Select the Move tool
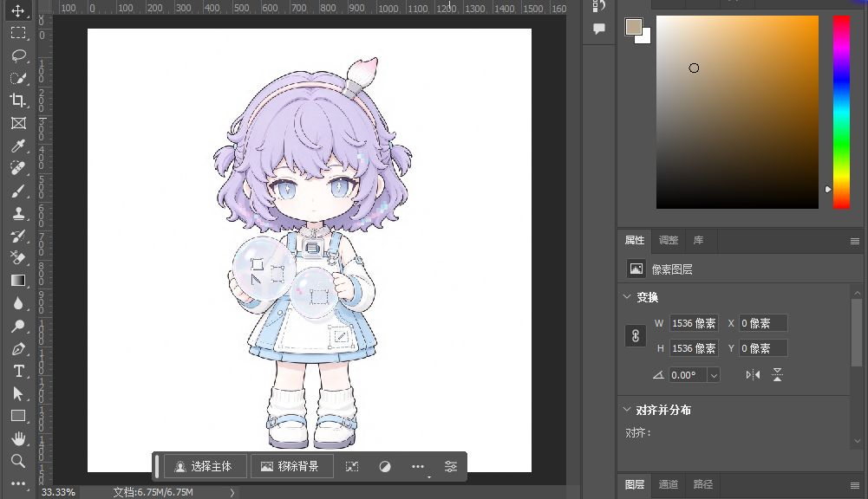 coord(17,10)
